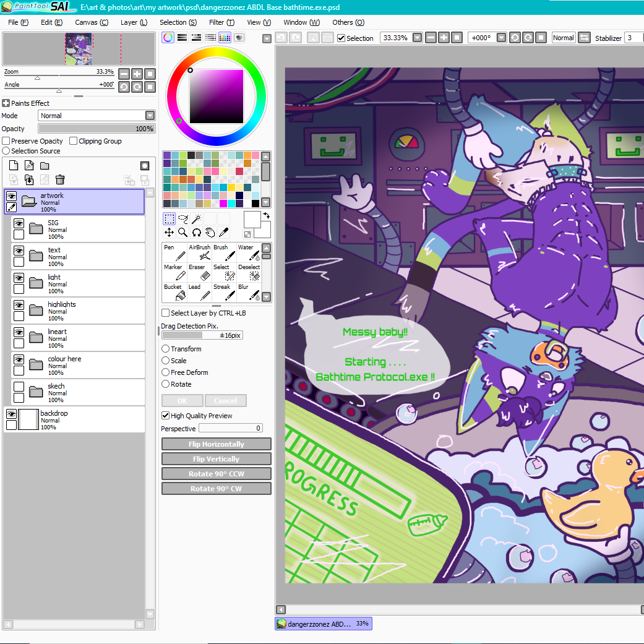Select the Selection Source radio button

[6, 151]
